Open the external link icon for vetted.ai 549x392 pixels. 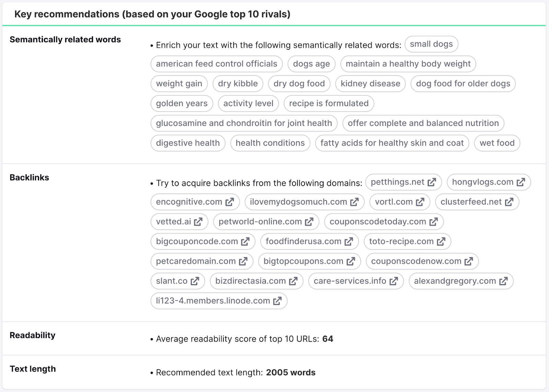pyautogui.click(x=198, y=222)
